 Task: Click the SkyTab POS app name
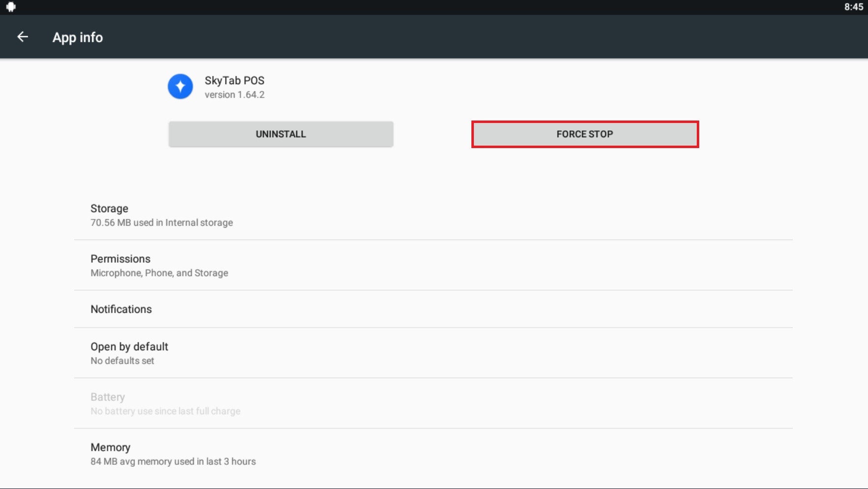234,81
